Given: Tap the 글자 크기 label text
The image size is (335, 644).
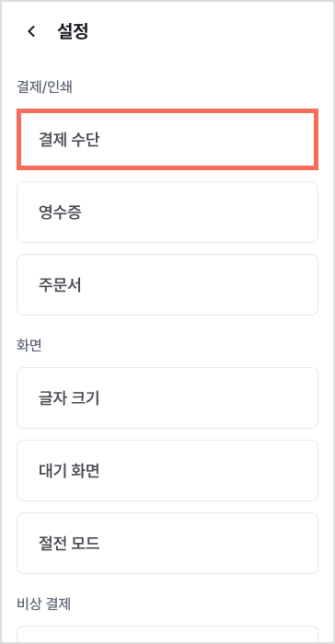Looking at the screenshot, I should click(69, 398).
